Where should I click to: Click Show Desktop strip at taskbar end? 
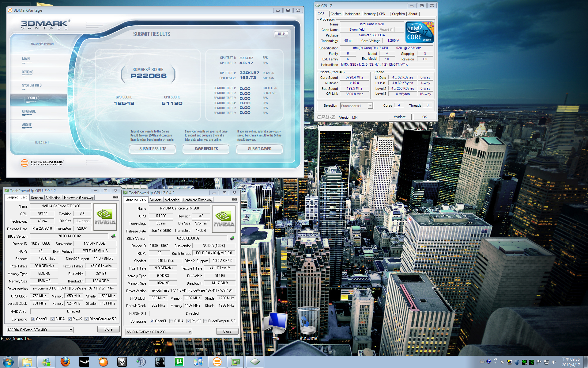pos(586,362)
